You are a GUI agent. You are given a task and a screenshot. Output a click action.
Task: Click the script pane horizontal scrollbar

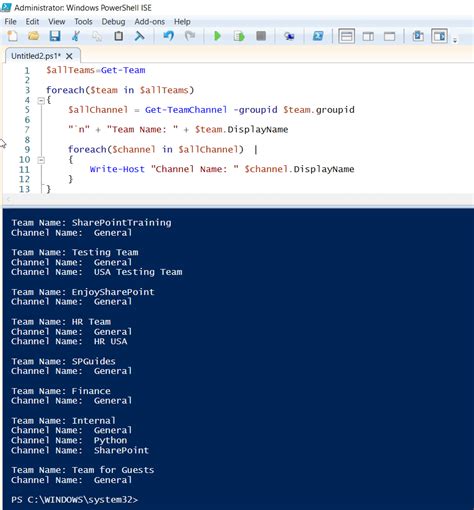(238, 199)
